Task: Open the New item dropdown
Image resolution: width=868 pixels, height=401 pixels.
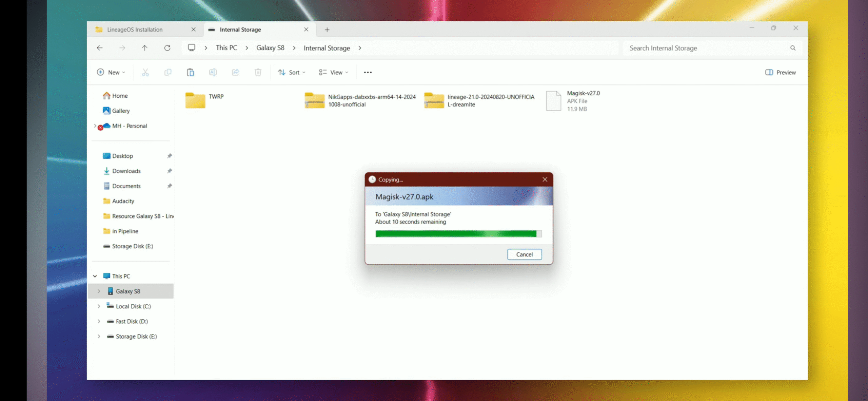Action: 111,72
